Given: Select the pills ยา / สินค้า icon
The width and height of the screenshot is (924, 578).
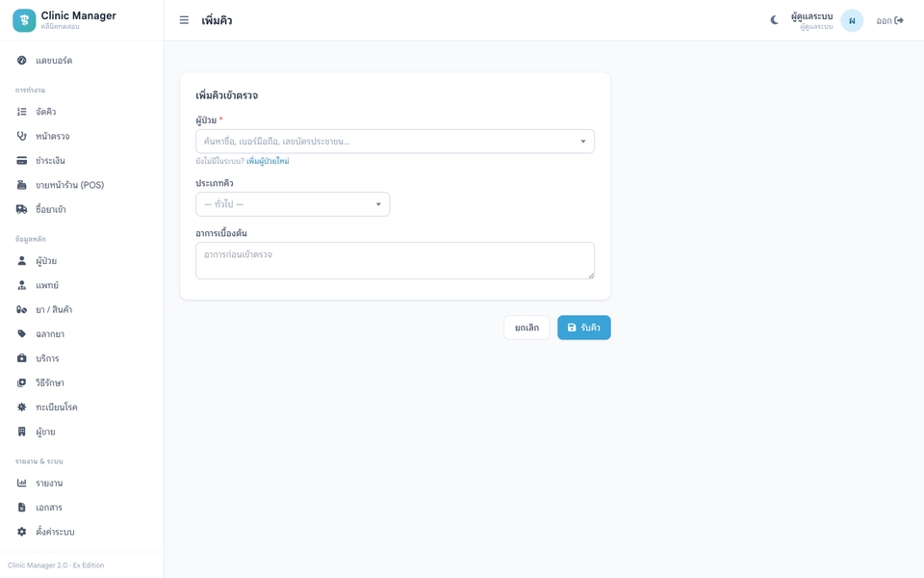Looking at the screenshot, I should pyautogui.click(x=22, y=309).
